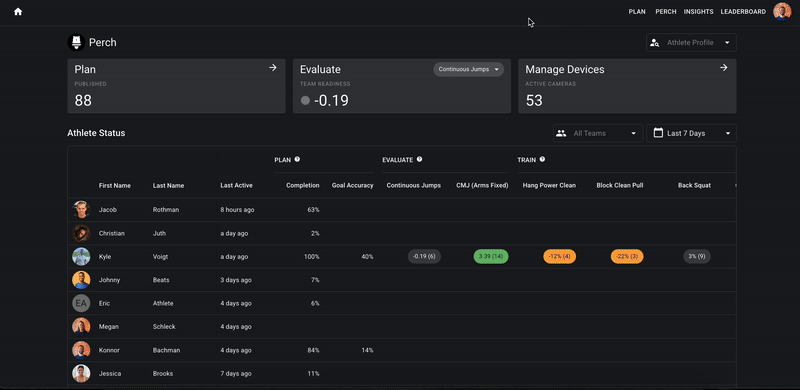800x390 pixels.
Task: Sort by Last Name column header
Action: 168,186
